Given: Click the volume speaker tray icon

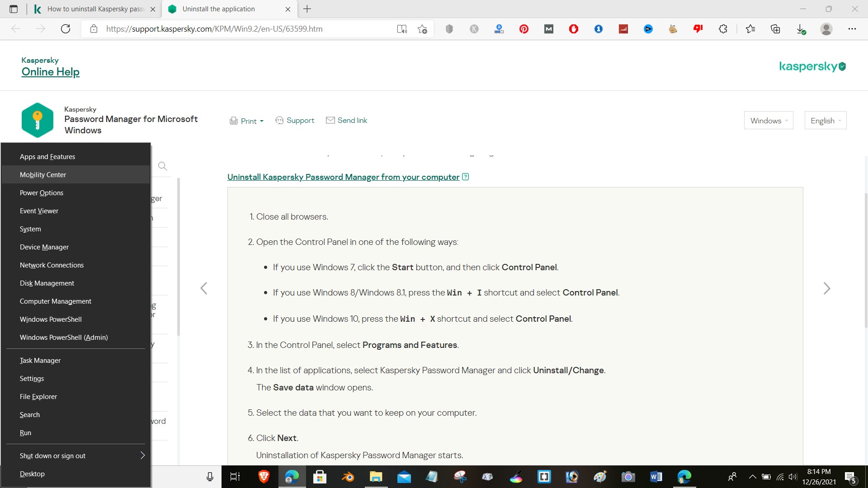Looking at the screenshot, I should tap(793, 477).
